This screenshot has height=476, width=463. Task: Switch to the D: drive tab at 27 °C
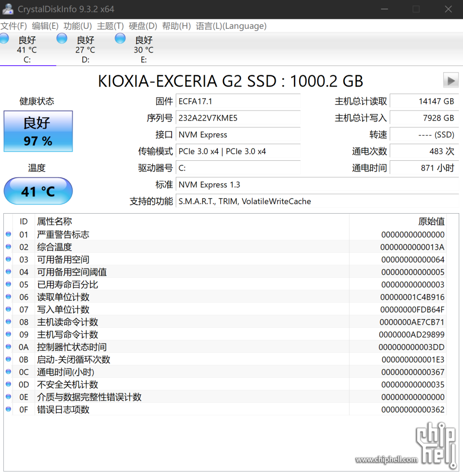click(85, 49)
